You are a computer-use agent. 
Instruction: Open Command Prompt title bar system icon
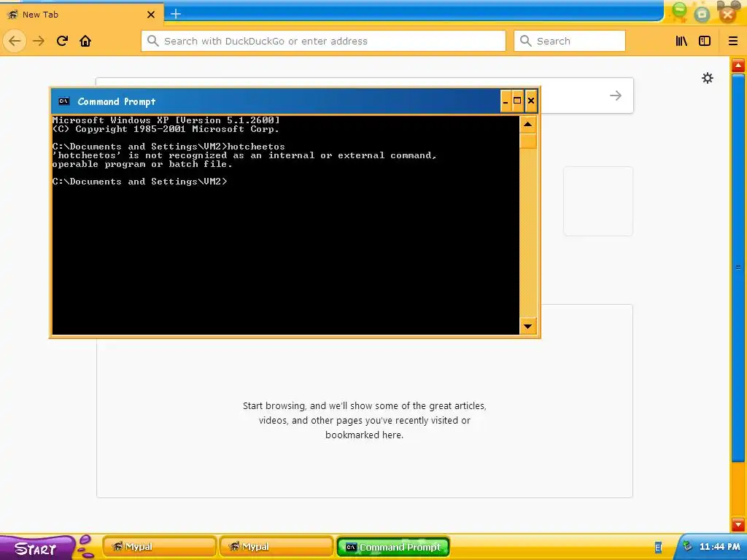[64, 101]
